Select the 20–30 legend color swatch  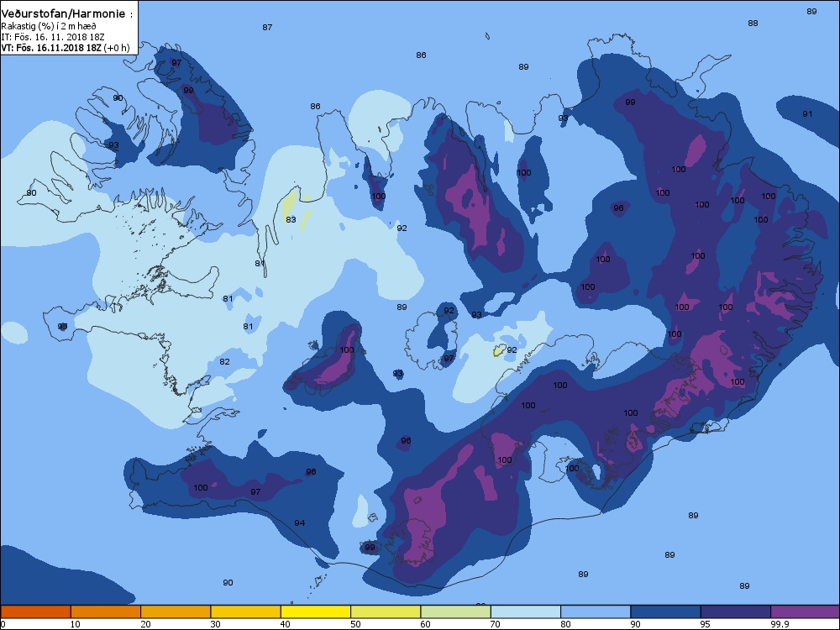[x=176, y=612]
